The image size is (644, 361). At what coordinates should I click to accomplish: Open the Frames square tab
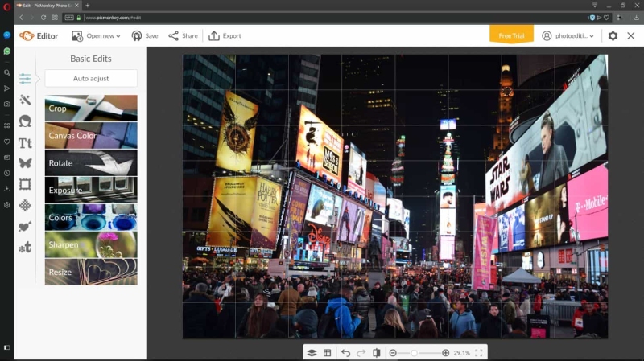coord(25,184)
